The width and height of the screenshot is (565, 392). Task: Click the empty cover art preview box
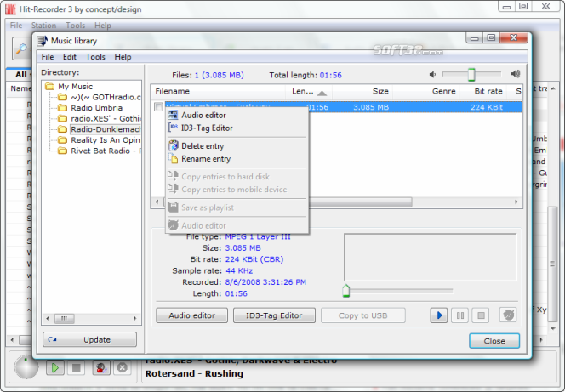pos(431,258)
